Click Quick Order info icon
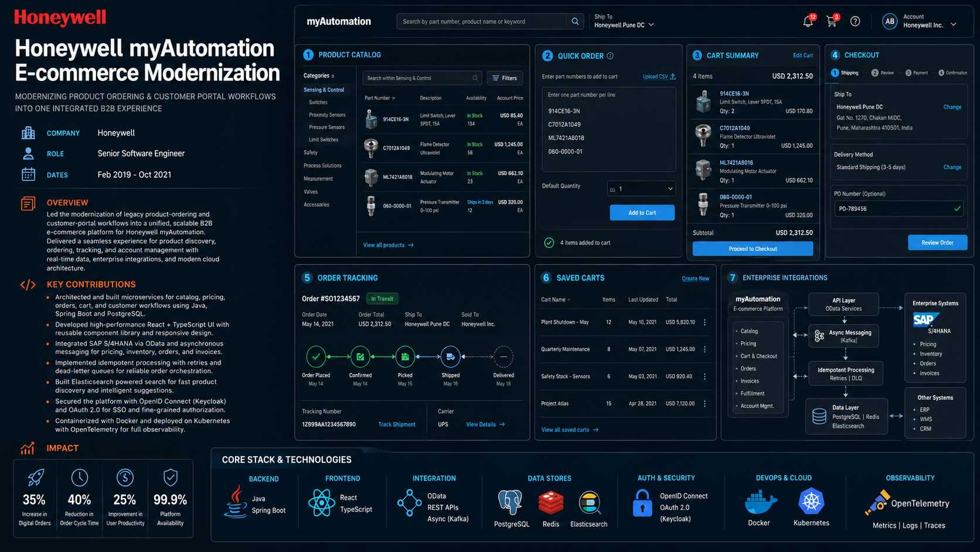 [610, 56]
